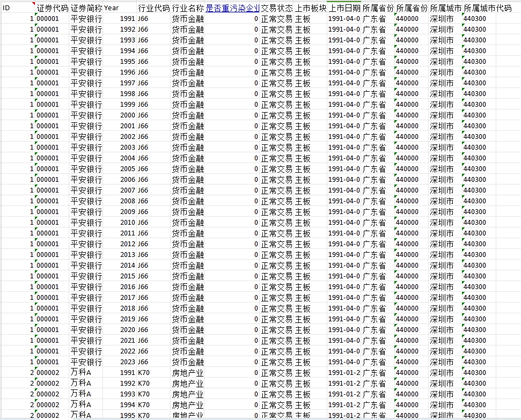Select the ID column header cell
The image size is (521, 420).
tap(18, 8)
